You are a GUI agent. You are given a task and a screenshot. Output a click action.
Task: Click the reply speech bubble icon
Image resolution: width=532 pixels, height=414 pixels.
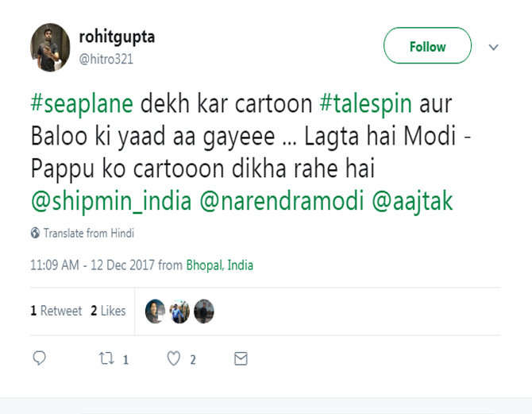point(39,359)
